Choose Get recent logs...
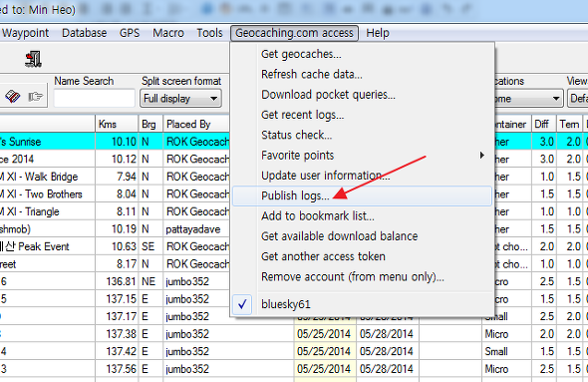This screenshot has width=588, height=382. click(362, 115)
